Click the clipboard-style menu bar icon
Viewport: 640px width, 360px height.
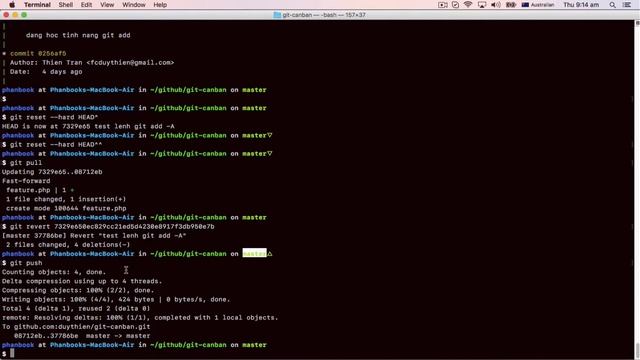[x=455, y=5]
